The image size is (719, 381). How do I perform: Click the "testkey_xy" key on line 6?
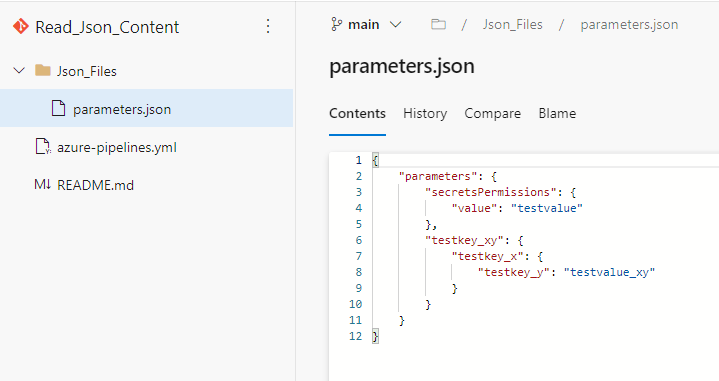[464, 240]
